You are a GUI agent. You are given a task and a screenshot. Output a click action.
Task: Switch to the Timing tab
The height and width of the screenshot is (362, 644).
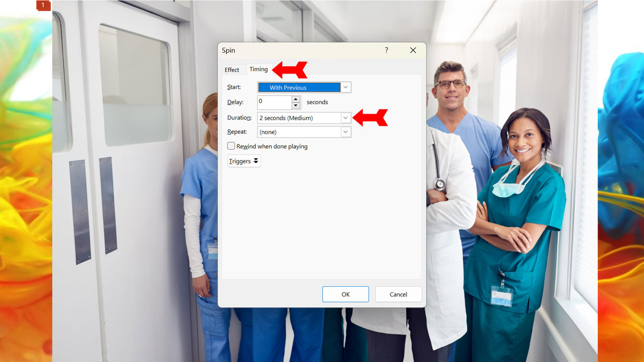click(258, 69)
